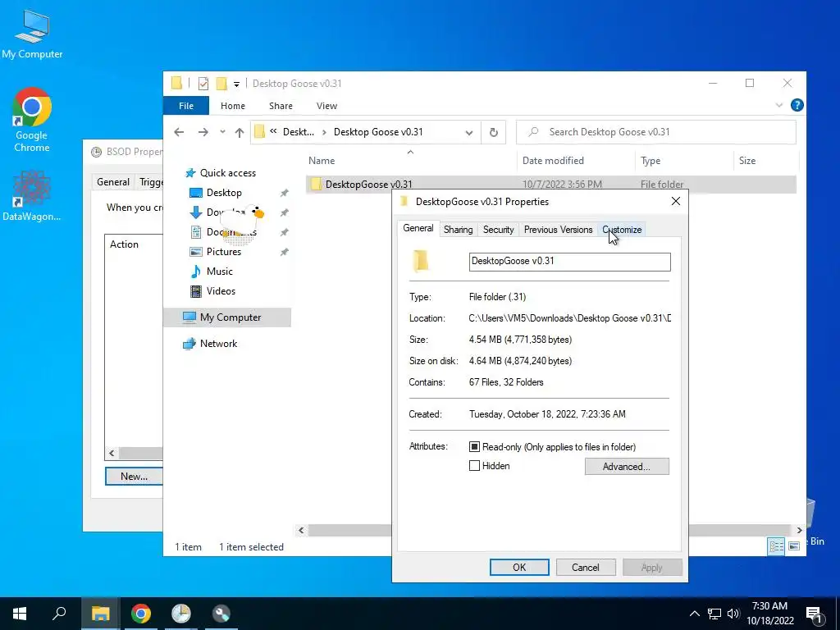Image resolution: width=840 pixels, height=630 pixels.
Task: Sort files by Date modified column
Action: tap(553, 161)
